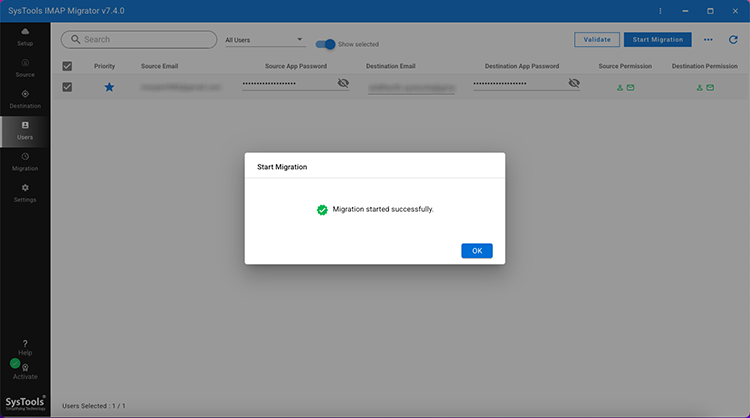This screenshot has width=750, height=418.
Task: Click the Destination App Password column header
Action: (x=522, y=66)
